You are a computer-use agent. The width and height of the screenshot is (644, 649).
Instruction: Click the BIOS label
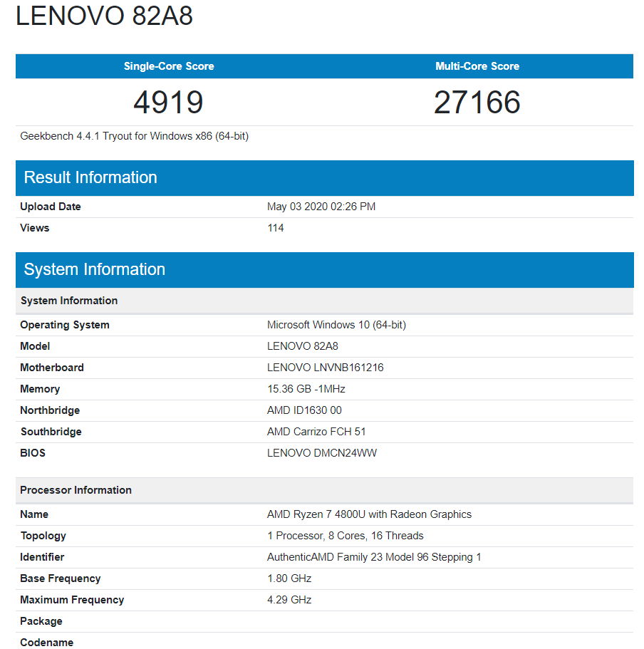(x=33, y=453)
